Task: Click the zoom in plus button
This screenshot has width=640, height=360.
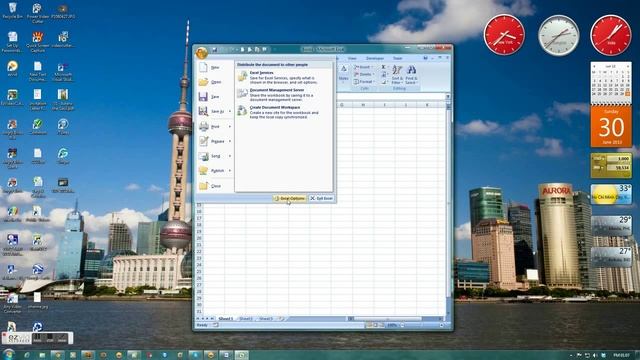Action: point(442,325)
